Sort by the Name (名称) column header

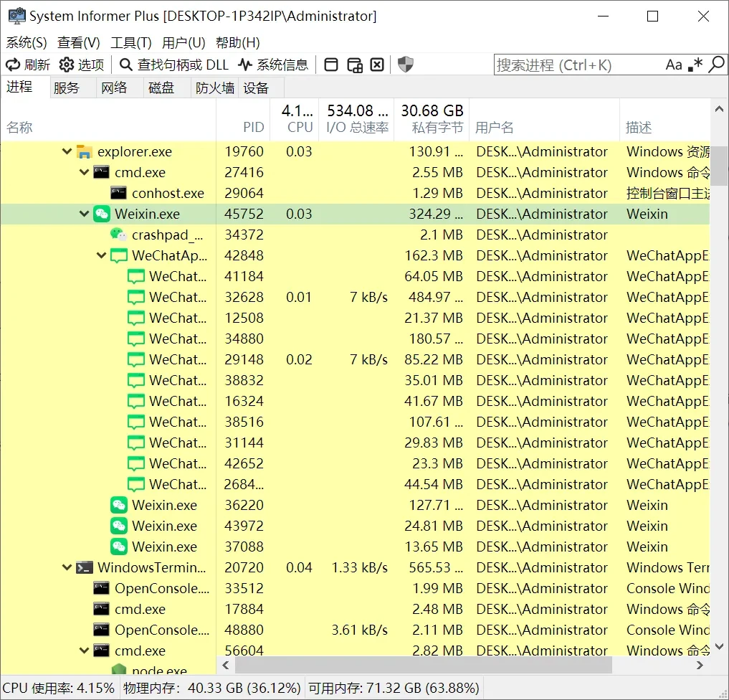pos(108,120)
